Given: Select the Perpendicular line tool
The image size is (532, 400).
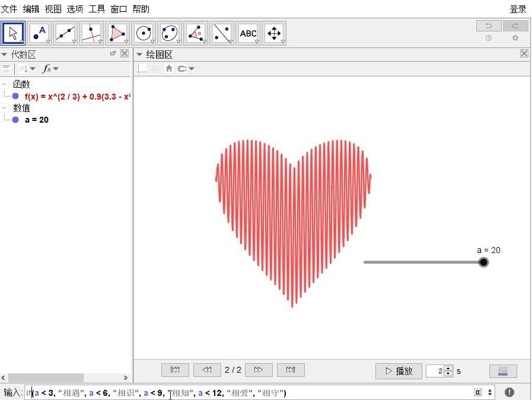Looking at the screenshot, I should [91, 33].
